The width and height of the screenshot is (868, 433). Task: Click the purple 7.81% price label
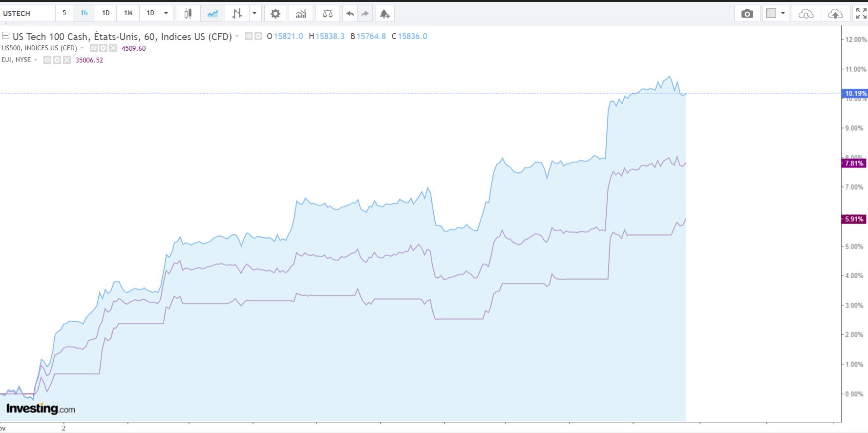click(x=854, y=163)
